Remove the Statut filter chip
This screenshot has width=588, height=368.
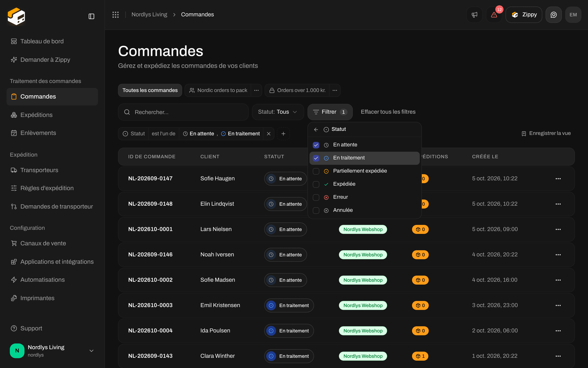click(269, 134)
